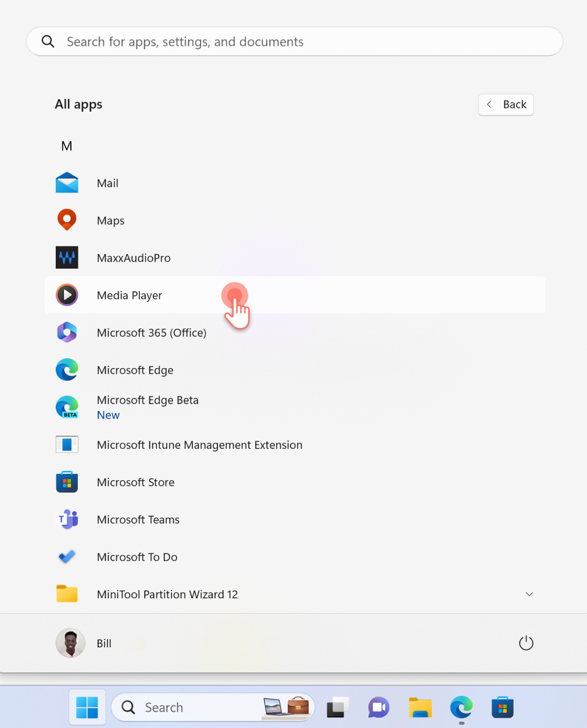587x728 pixels.
Task: Open Microsoft 365 (Office) icon
Action: (67, 333)
